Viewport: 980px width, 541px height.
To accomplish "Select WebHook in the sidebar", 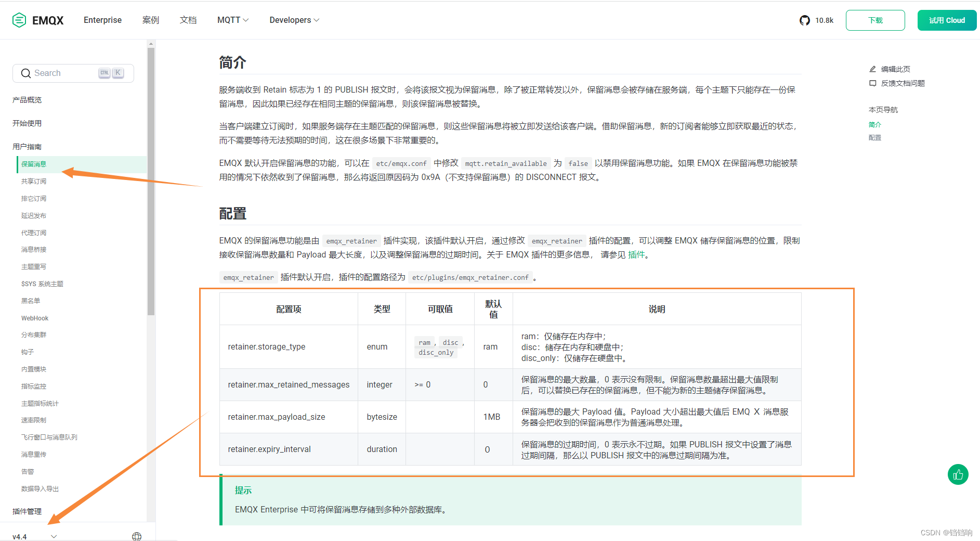I will [x=35, y=318].
